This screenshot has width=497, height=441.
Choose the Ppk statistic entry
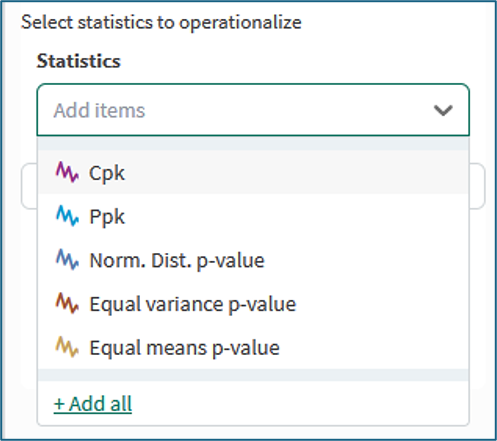pos(253,216)
